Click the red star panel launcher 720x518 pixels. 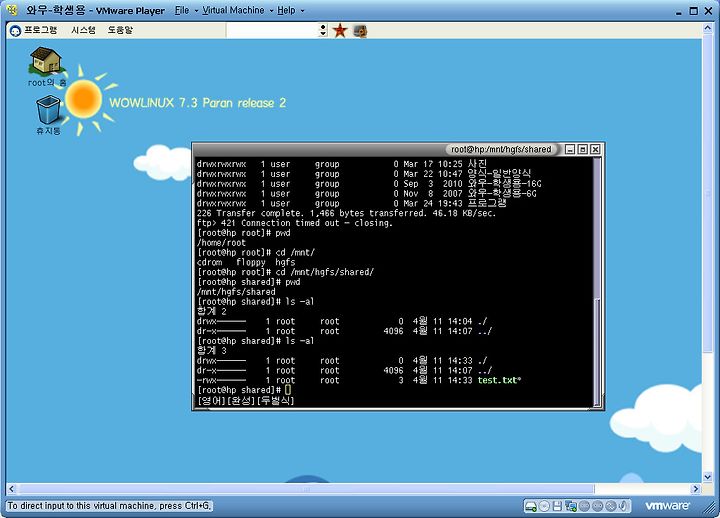(x=340, y=31)
